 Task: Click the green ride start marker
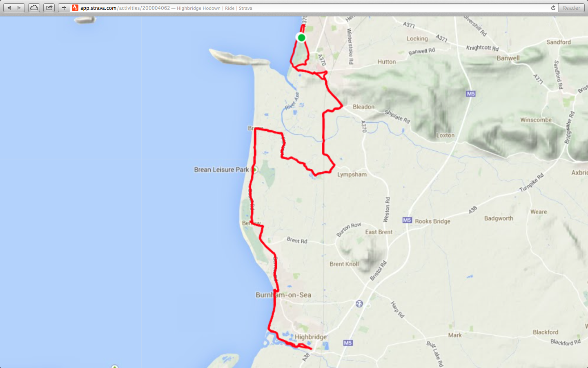(301, 38)
